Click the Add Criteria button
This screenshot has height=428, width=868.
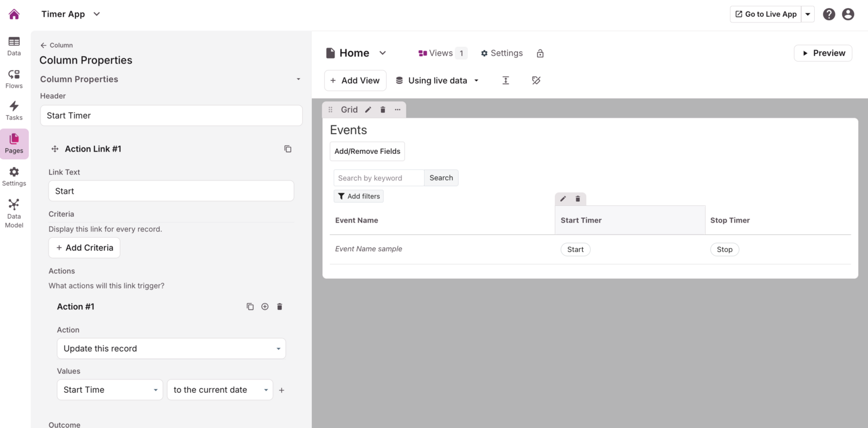[x=84, y=248]
